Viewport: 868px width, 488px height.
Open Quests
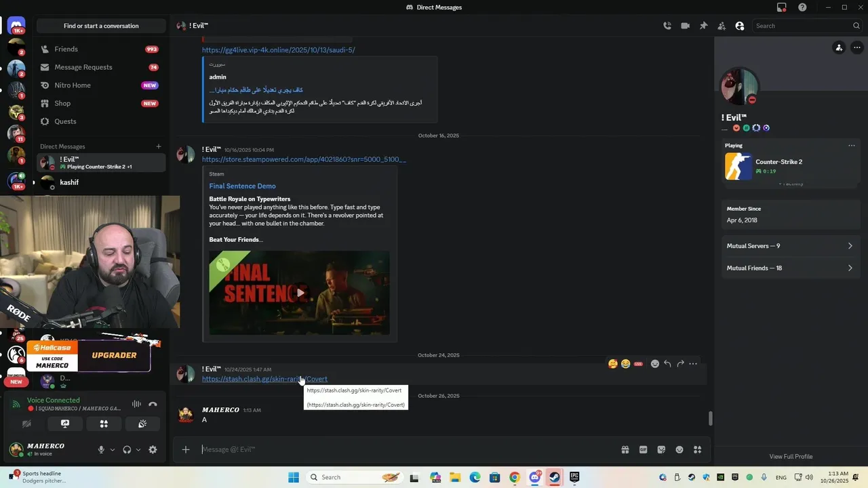click(101, 121)
